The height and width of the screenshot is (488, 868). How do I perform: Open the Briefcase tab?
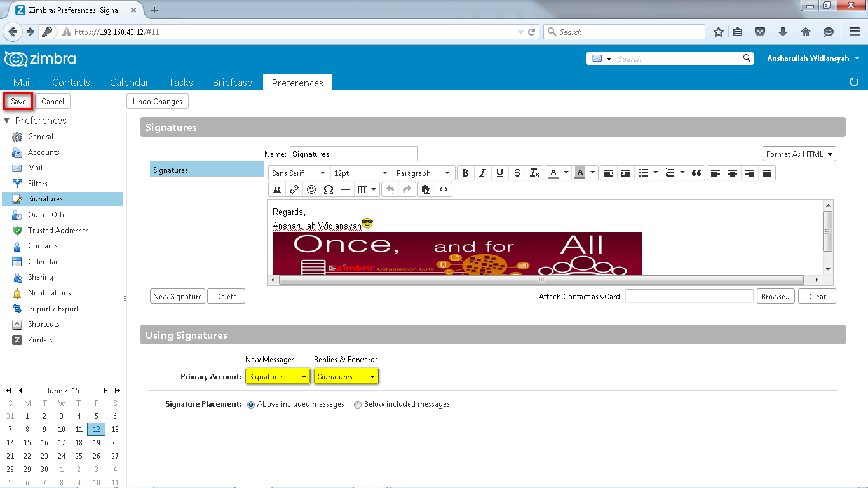[x=233, y=83]
